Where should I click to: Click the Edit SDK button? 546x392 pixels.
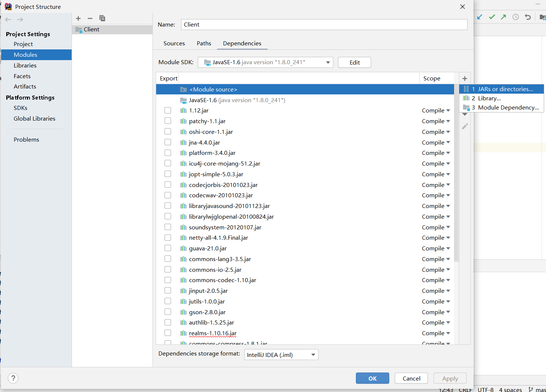(354, 62)
